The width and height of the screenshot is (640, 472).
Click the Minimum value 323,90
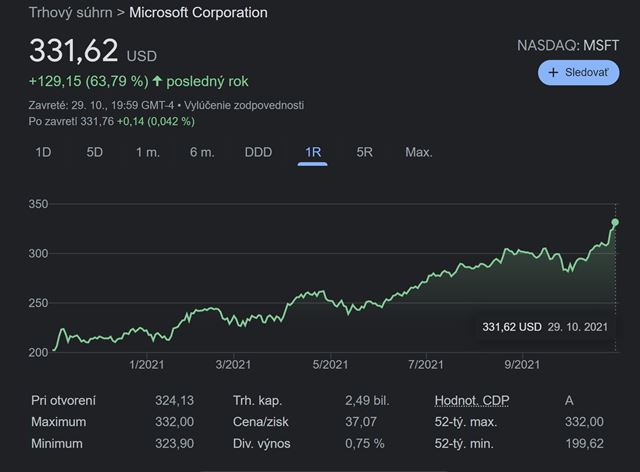174,443
